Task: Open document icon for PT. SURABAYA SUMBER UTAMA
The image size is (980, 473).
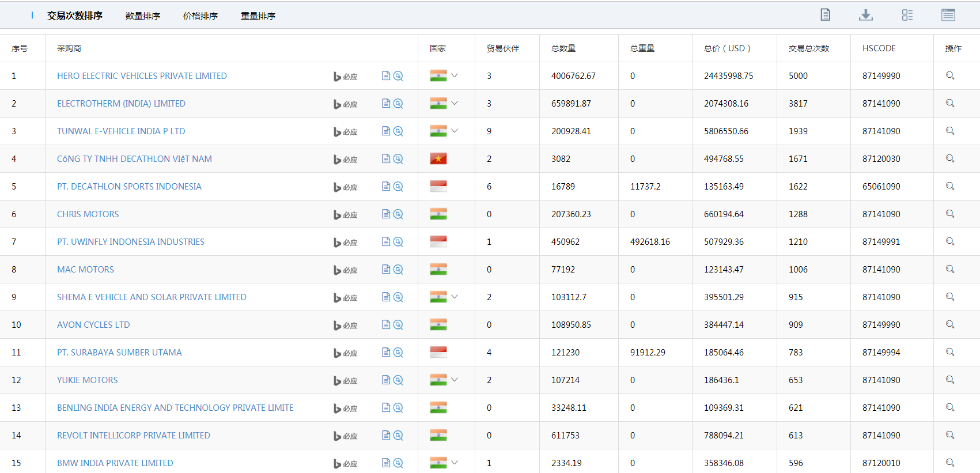Action: point(386,352)
